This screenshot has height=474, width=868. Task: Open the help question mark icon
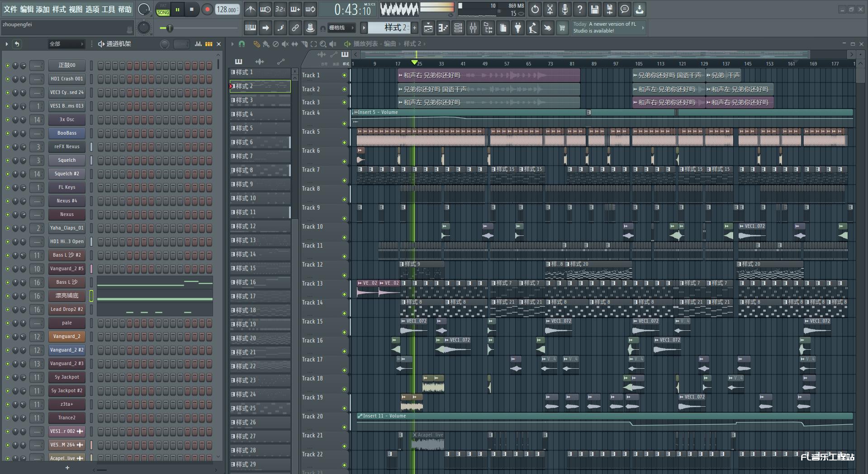point(580,9)
